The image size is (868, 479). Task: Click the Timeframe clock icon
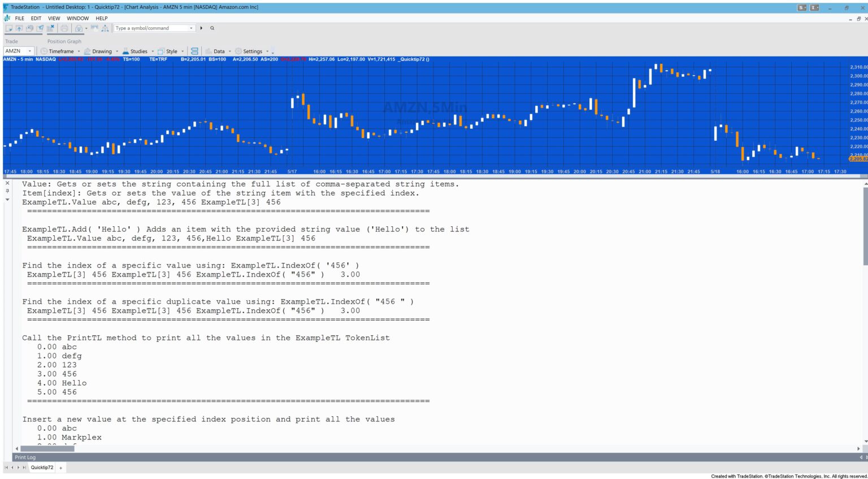click(x=44, y=51)
